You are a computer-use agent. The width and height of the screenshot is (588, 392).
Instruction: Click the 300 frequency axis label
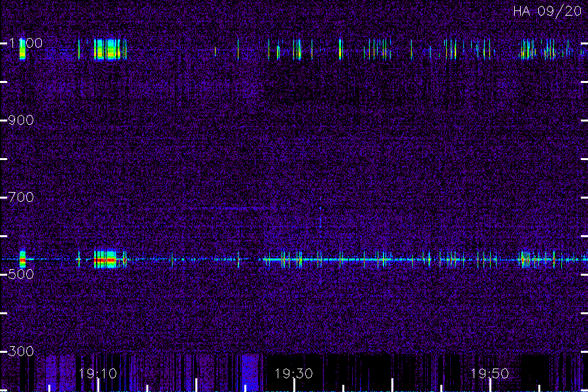pos(21,351)
